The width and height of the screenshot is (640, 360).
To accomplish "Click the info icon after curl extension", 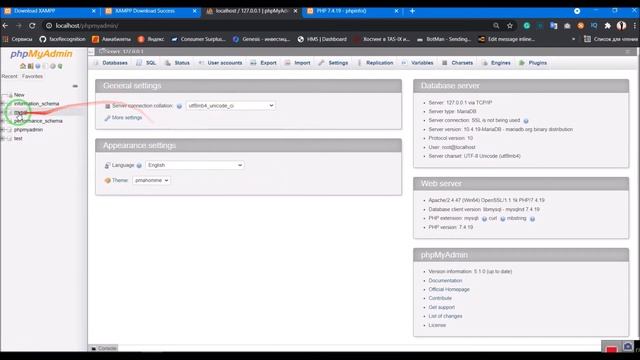I will coord(502,219).
